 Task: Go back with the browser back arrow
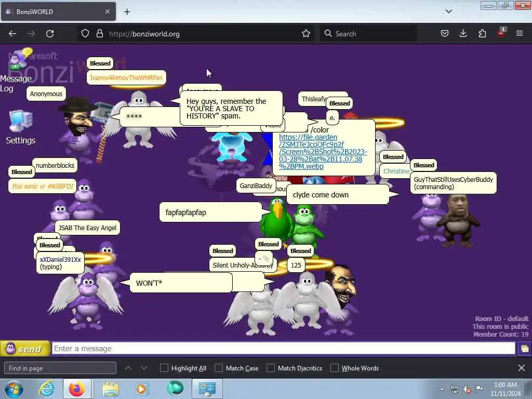12,34
